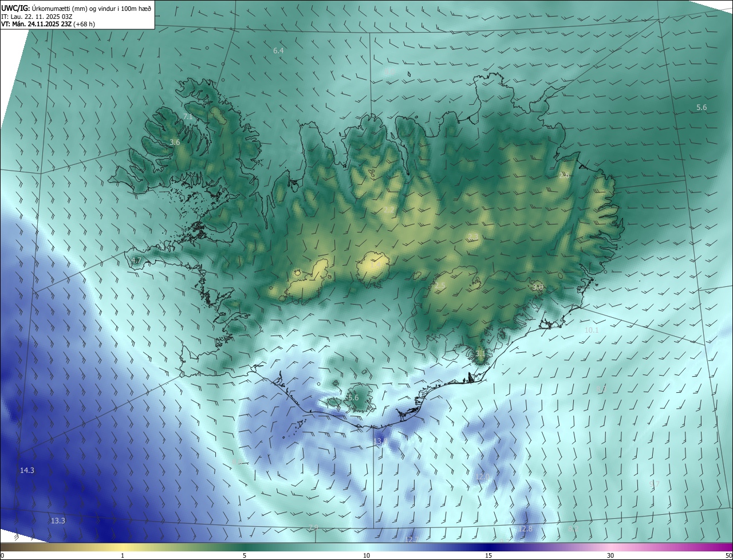Click the colorbar tick labelled 15
This screenshot has height=560, width=733.
pos(488,555)
